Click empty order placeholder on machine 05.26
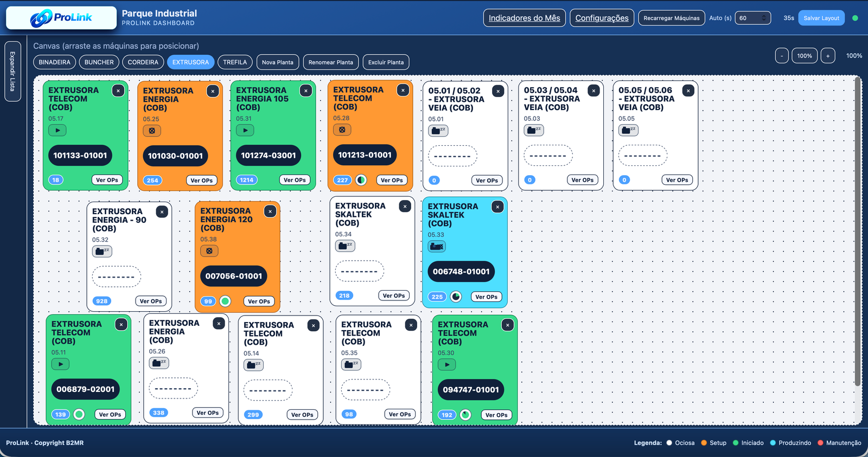The height and width of the screenshot is (457, 868). pos(174,389)
